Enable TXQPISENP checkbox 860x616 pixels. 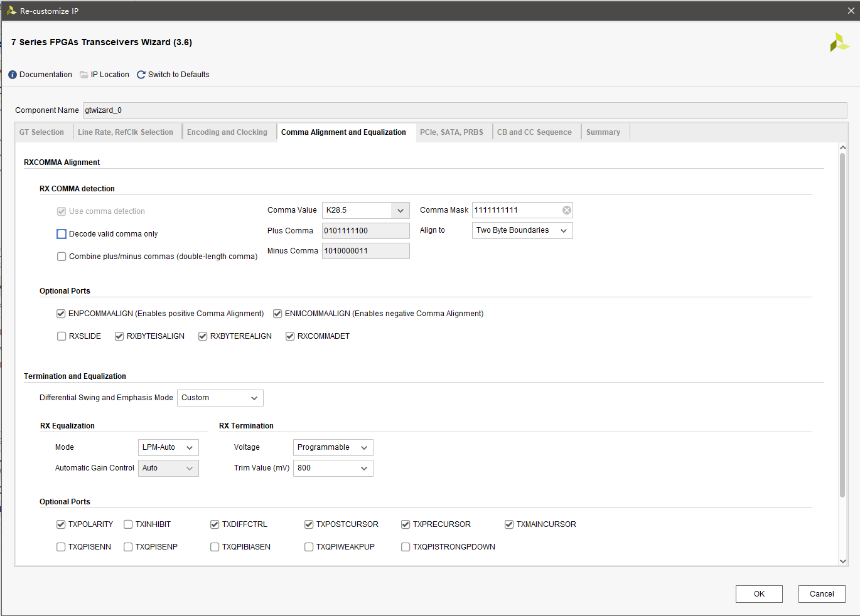128,547
